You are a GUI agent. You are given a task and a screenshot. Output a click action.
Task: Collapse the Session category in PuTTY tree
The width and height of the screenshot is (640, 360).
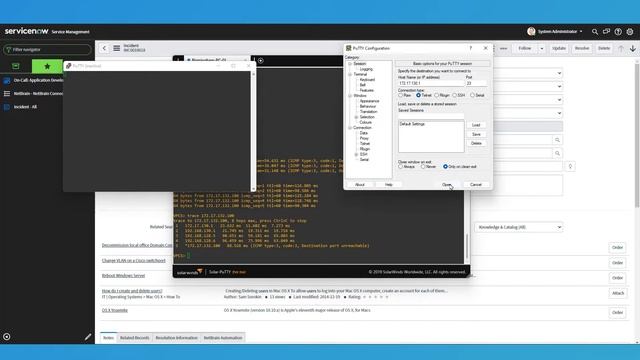tap(350, 64)
